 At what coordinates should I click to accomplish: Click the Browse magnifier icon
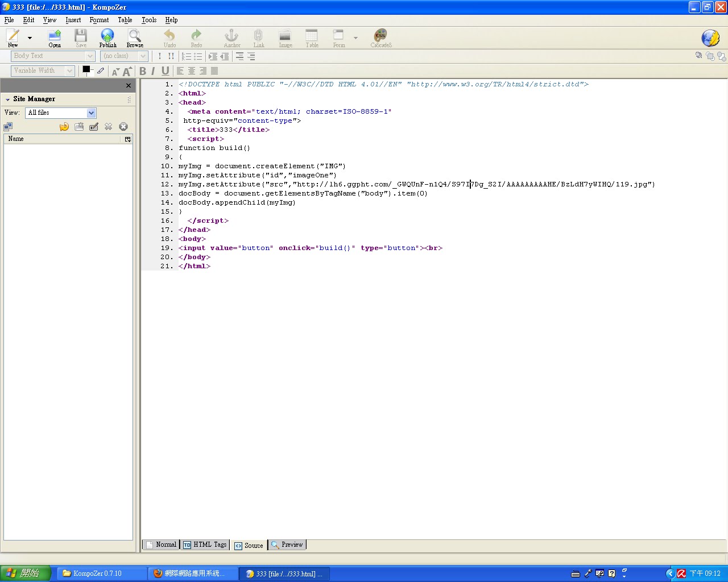[134, 36]
